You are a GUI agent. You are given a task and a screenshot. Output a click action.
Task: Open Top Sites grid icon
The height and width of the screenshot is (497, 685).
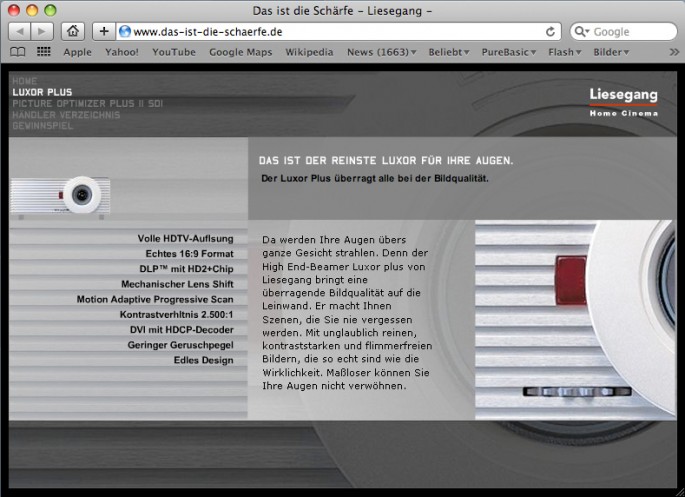44,52
